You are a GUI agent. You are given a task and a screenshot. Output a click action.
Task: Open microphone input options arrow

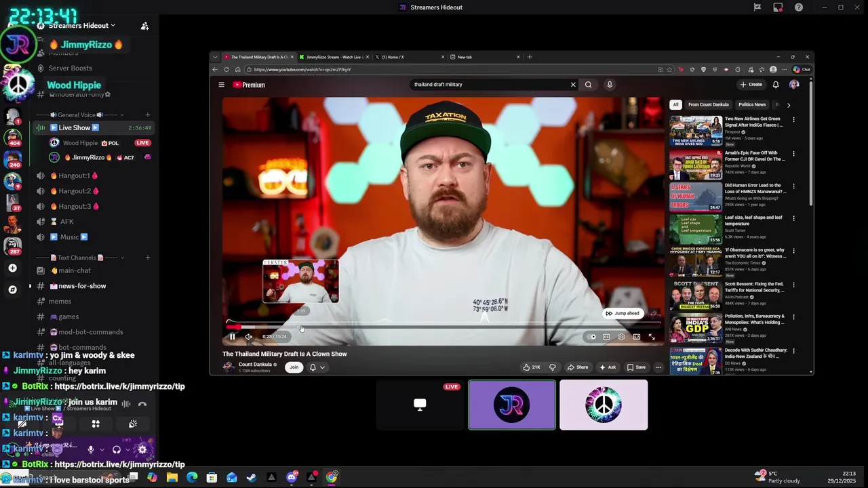coord(102,449)
